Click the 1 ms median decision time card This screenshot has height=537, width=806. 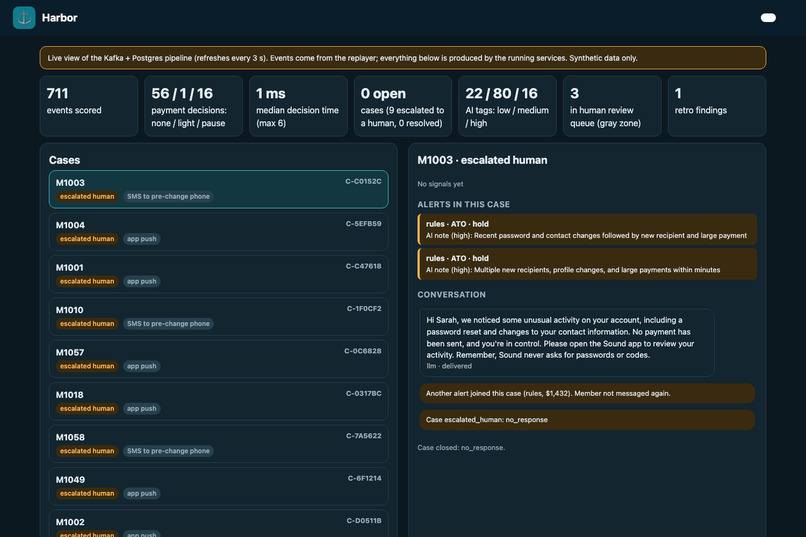coord(298,106)
